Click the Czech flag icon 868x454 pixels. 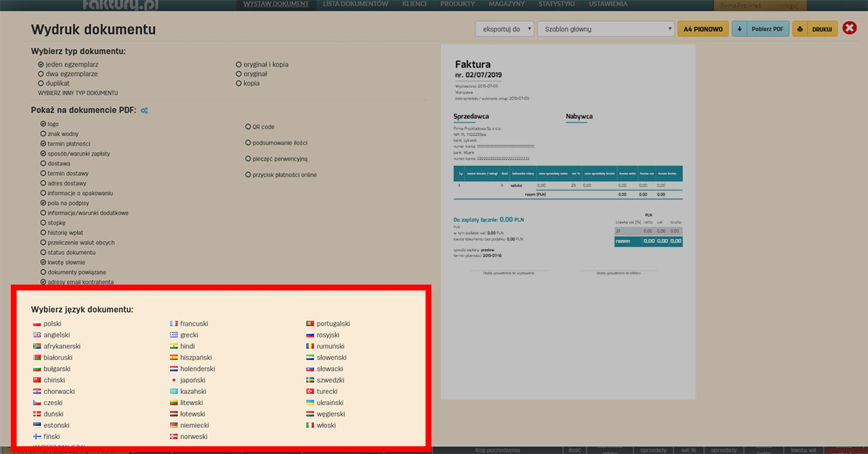(x=37, y=403)
